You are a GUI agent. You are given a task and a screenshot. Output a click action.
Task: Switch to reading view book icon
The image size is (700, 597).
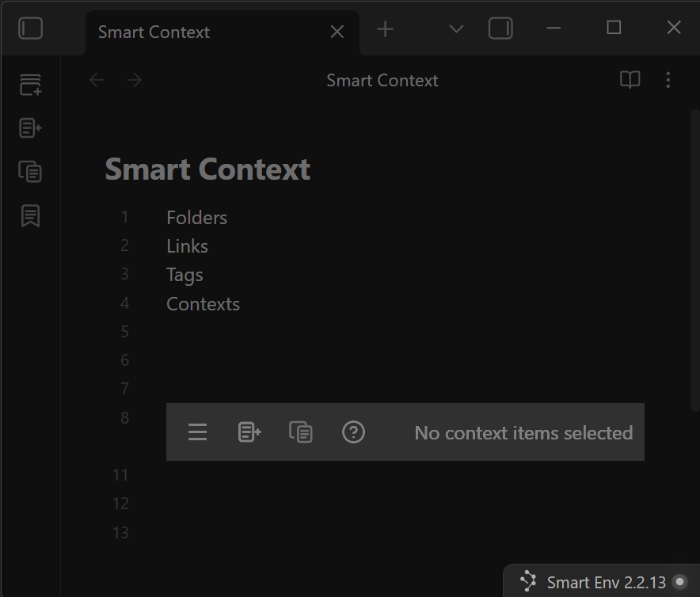click(630, 80)
